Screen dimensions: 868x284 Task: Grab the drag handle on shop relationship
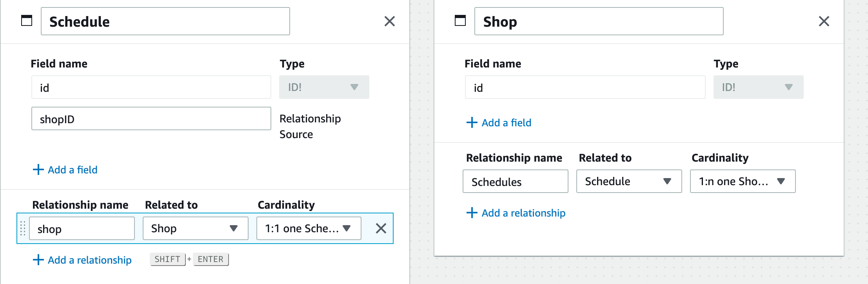(23, 228)
